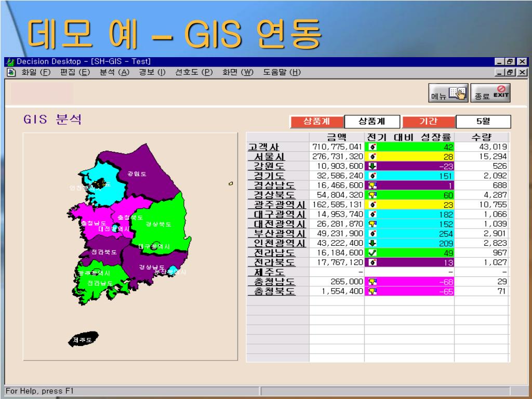Click 대구광역시 row status icon
The image size is (532, 399).
coord(373,215)
